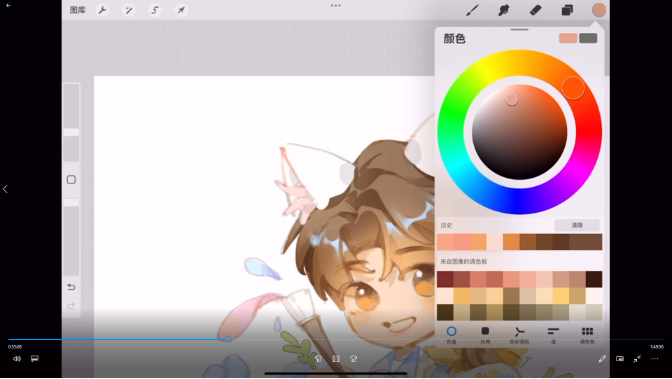The height and width of the screenshot is (379, 672).
Task: Select the Selection S-shaped tool
Action: 155,10
